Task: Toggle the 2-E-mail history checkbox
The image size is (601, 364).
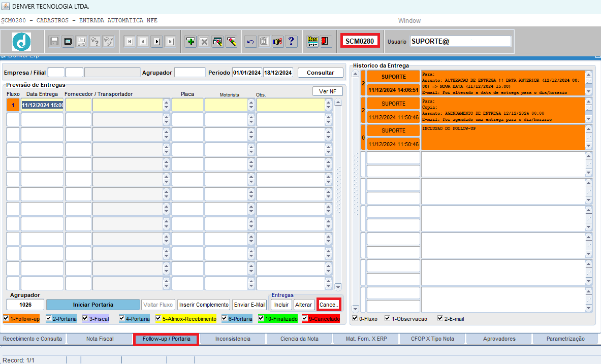Action: pyautogui.click(x=440, y=318)
